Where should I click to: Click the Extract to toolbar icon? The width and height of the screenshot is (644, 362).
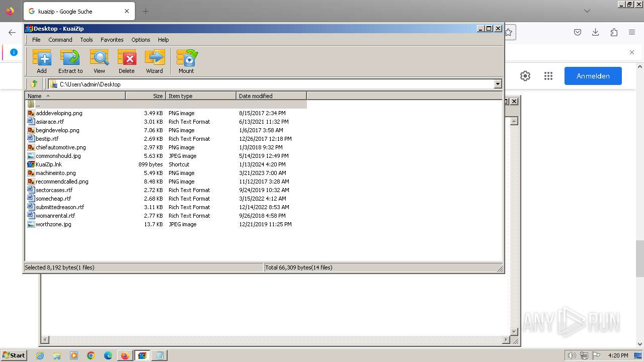[70, 61]
